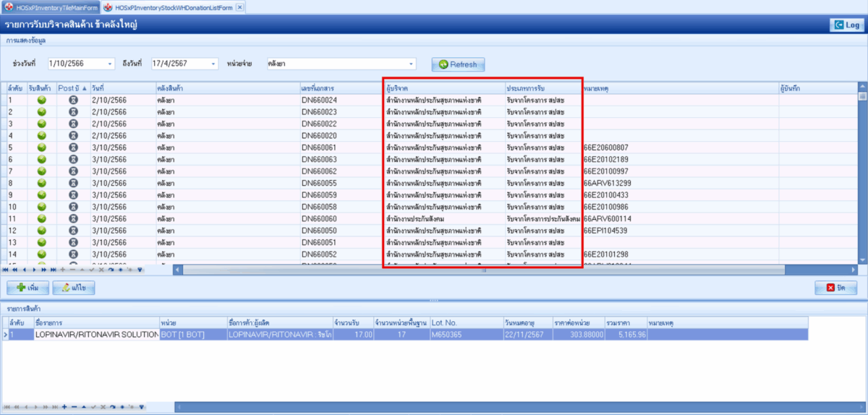
Task: Expand the หน่วยจ่าย warehouse combo box
Action: click(411, 64)
